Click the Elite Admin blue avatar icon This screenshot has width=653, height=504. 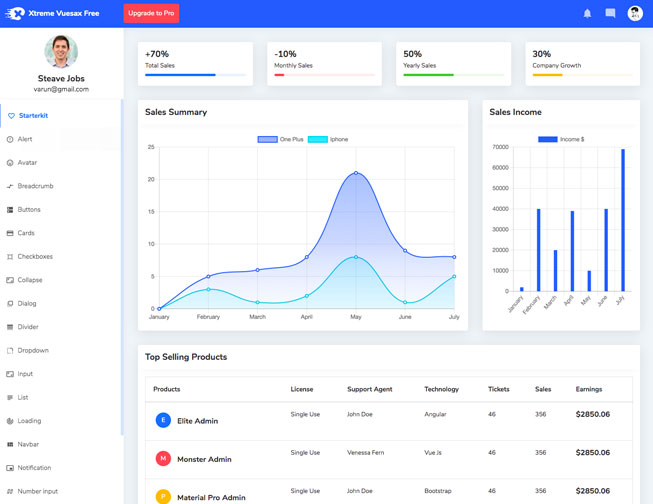[x=163, y=420]
